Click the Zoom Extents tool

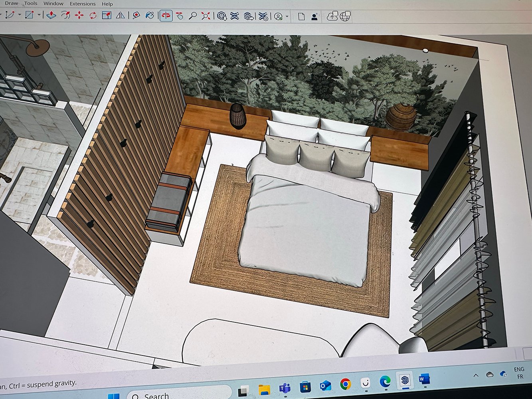point(206,16)
